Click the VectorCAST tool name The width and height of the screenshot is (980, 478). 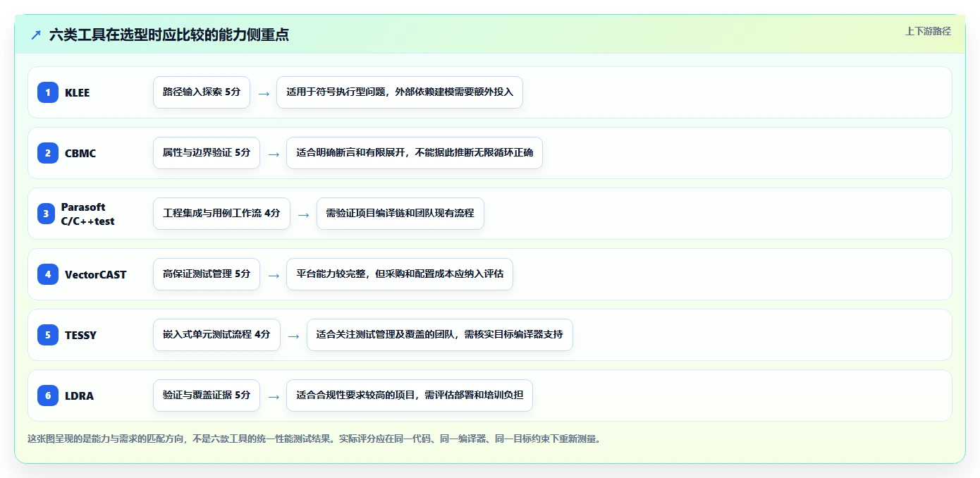click(96, 274)
